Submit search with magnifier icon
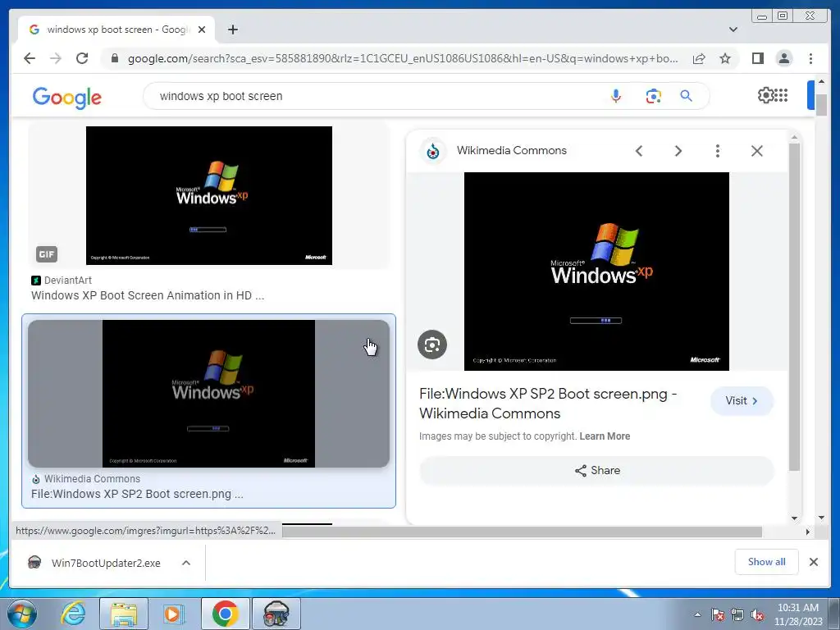The image size is (840, 630). pyautogui.click(x=687, y=96)
